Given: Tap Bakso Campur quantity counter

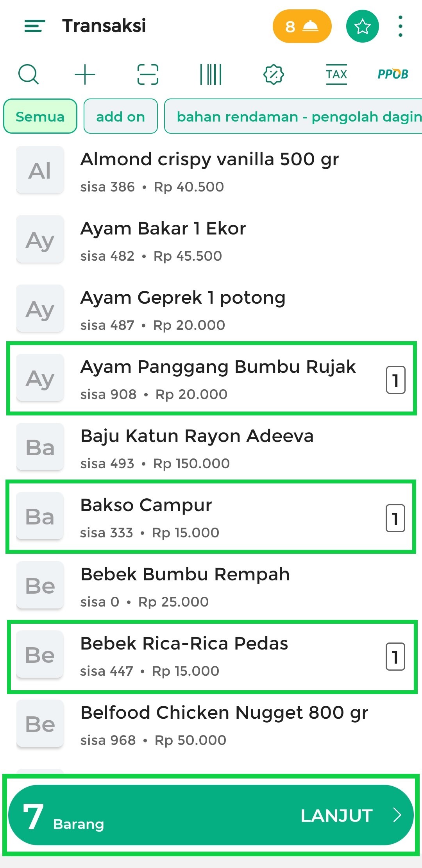Looking at the screenshot, I should (395, 519).
